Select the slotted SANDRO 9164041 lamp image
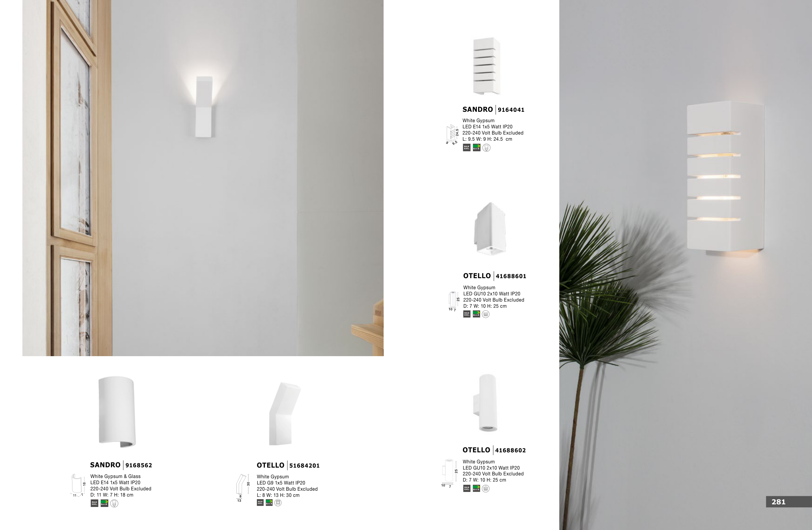812x530 pixels. click(487, 66)
